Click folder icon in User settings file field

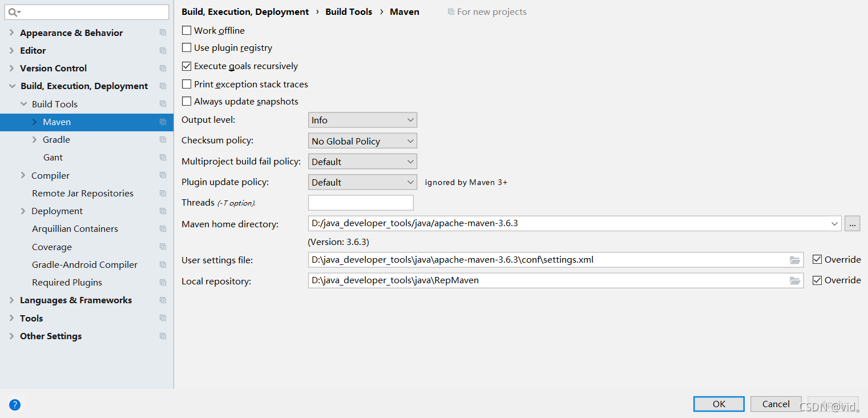795,260
